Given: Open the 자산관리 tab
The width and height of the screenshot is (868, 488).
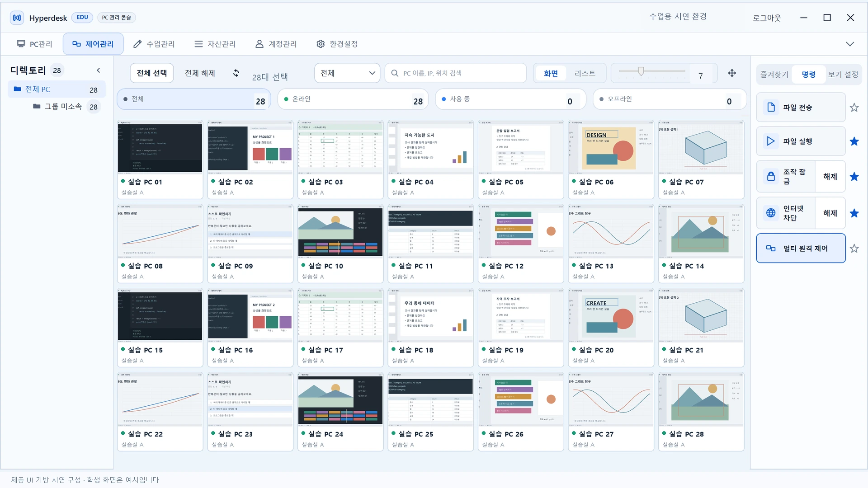Looking at the screenshot, I should (x=215, y=44).
